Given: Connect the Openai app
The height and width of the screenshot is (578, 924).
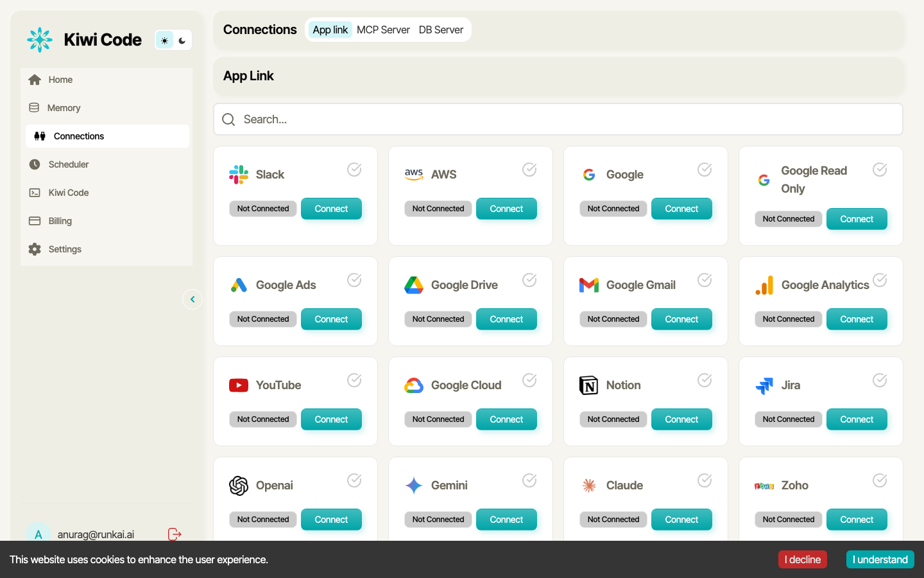Looking at the screenshot, I should [x=331, y=520].
